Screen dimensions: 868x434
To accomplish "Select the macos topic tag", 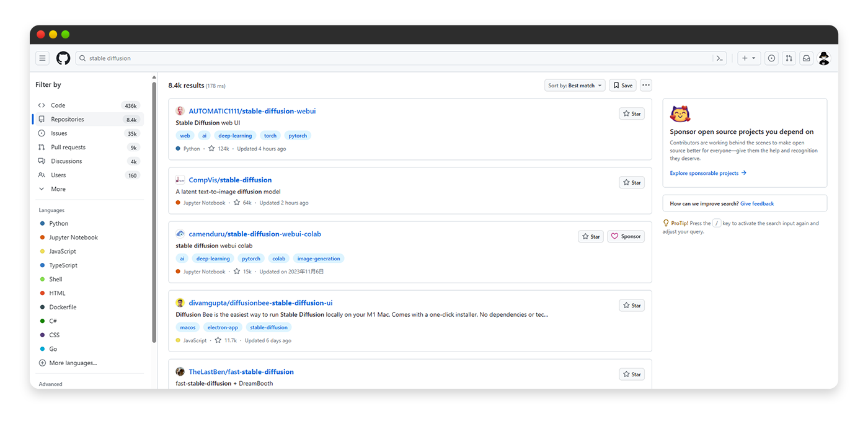I will pos(187,327).
